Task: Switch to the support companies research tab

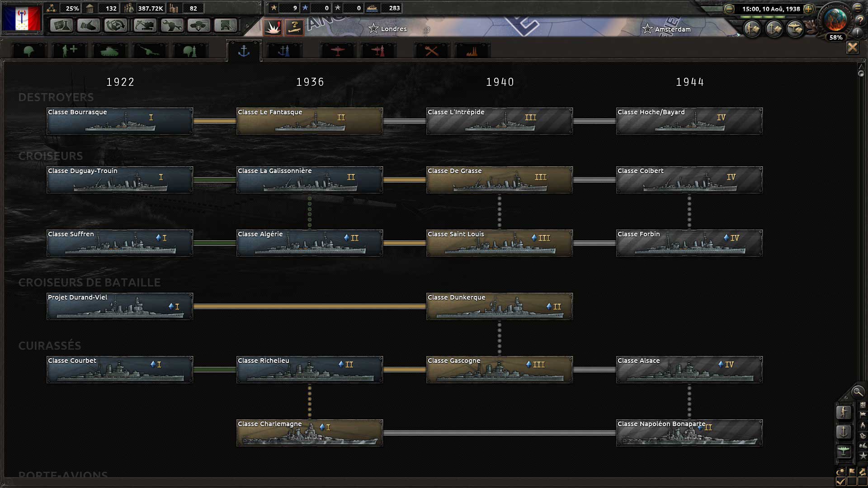Action: [x=69, y=51]
